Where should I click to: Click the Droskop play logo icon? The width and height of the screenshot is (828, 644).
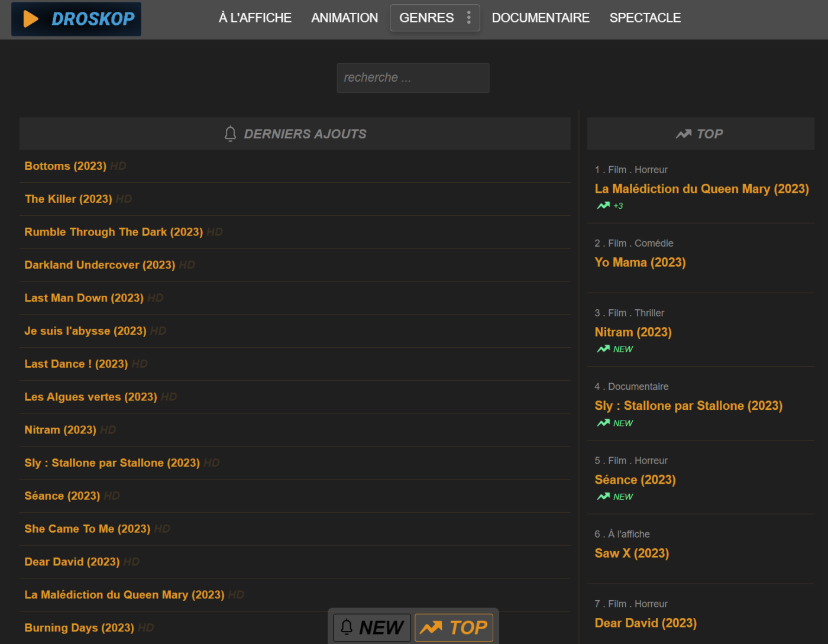[x=31, y=19]
